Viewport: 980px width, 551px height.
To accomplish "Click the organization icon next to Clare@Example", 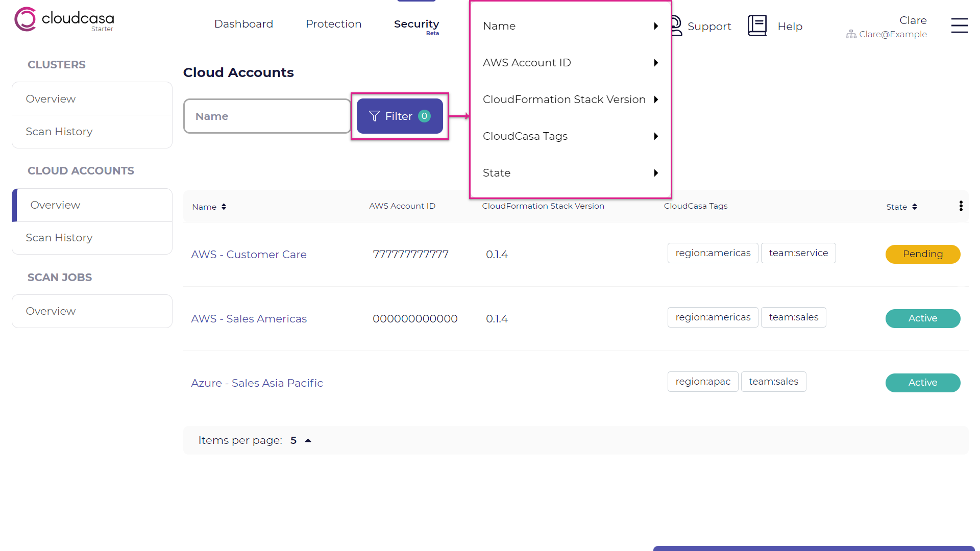I will click(851, 34).
